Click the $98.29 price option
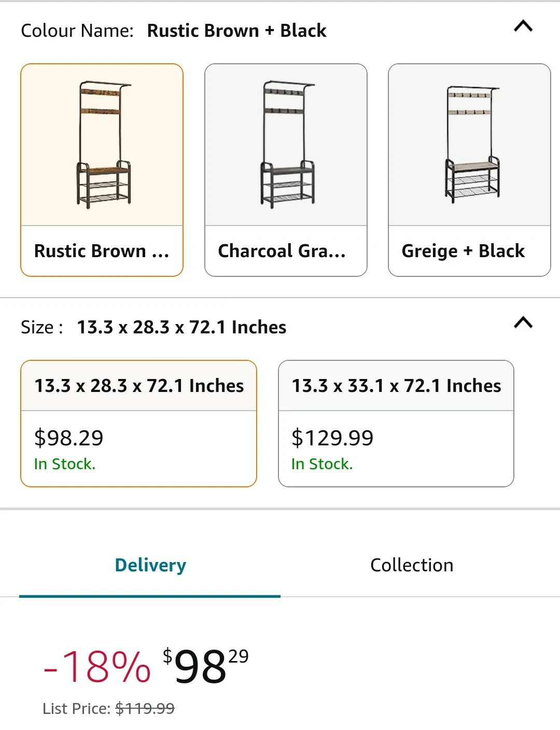 coord(68,438)
